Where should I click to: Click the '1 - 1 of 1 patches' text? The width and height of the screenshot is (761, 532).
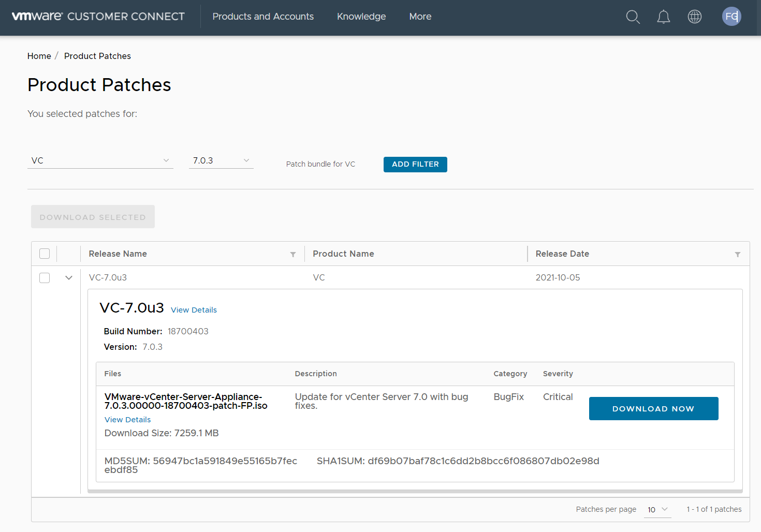714,509
